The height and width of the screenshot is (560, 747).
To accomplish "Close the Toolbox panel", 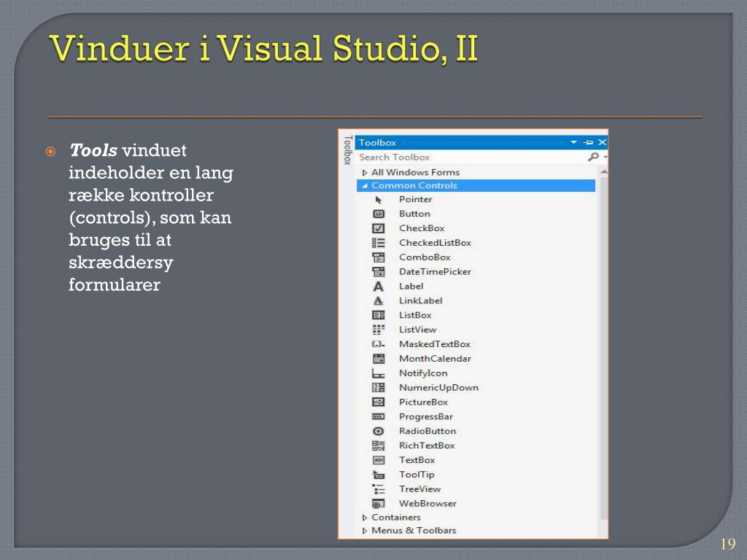I will pos(602,142).
